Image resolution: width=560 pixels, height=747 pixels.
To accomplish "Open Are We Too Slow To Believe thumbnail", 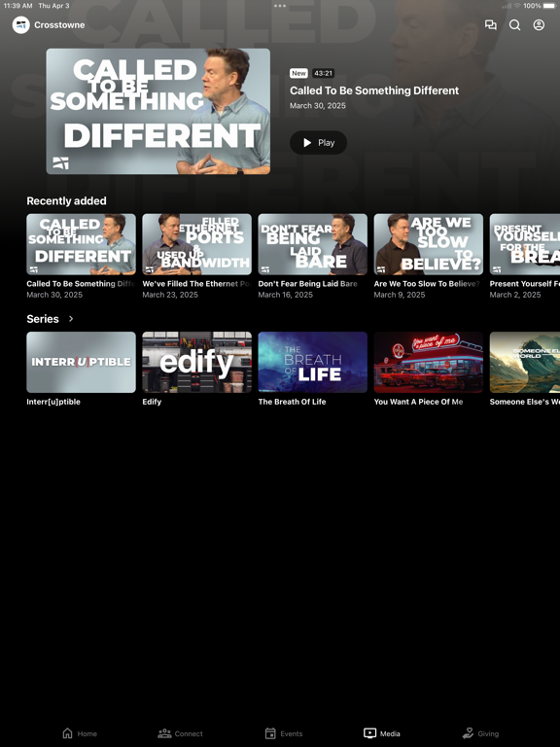I will pyautogui.click(x=428, y=244).
